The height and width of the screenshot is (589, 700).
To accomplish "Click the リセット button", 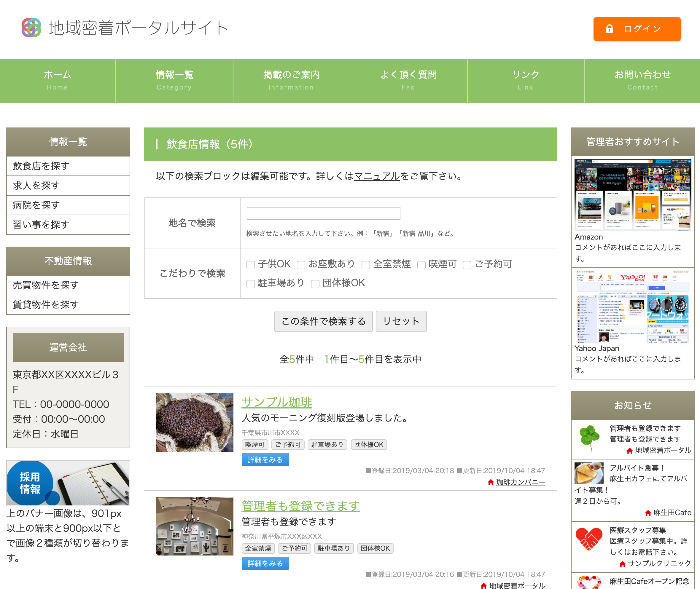I will coord(401,321).
